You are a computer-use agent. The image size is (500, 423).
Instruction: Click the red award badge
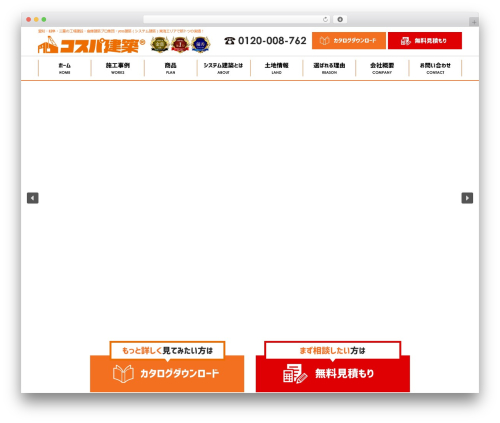(180, 44)
